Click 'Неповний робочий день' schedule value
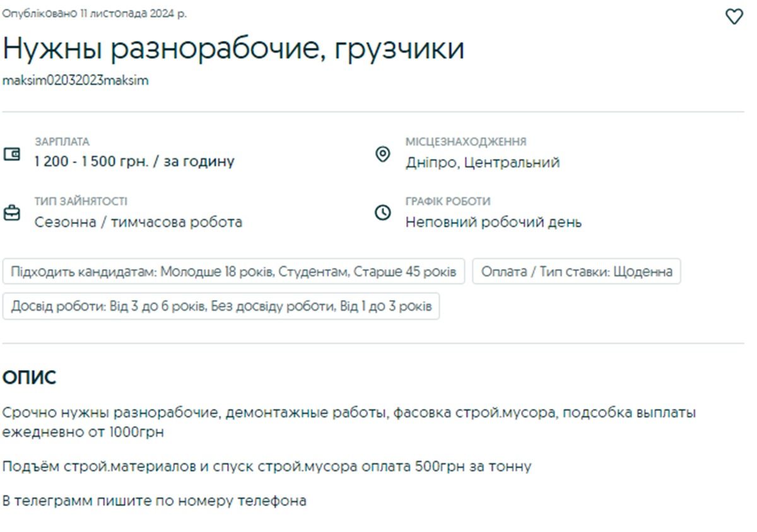The height and width of the screenshot is (532, 757). tap(493, 223)
